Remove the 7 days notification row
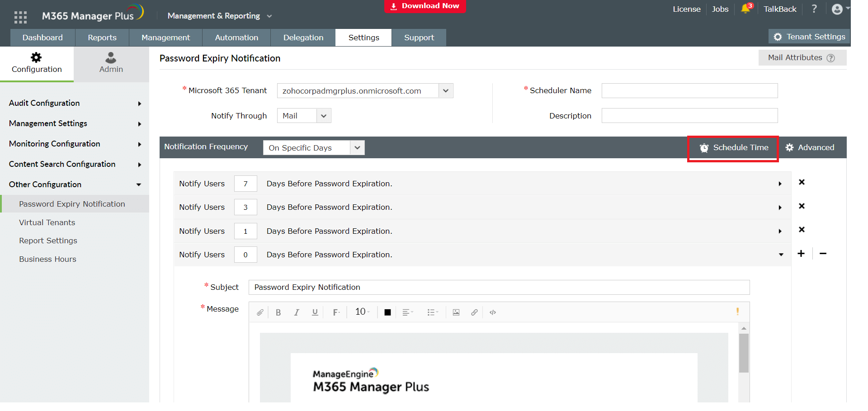Viewport: 868px width, 411px height. point(802,182)
